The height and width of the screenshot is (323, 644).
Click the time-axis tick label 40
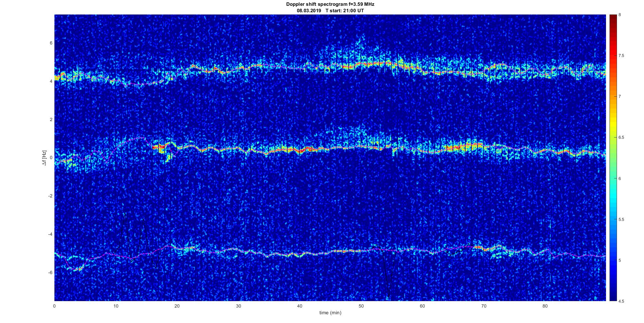[300, 306]
